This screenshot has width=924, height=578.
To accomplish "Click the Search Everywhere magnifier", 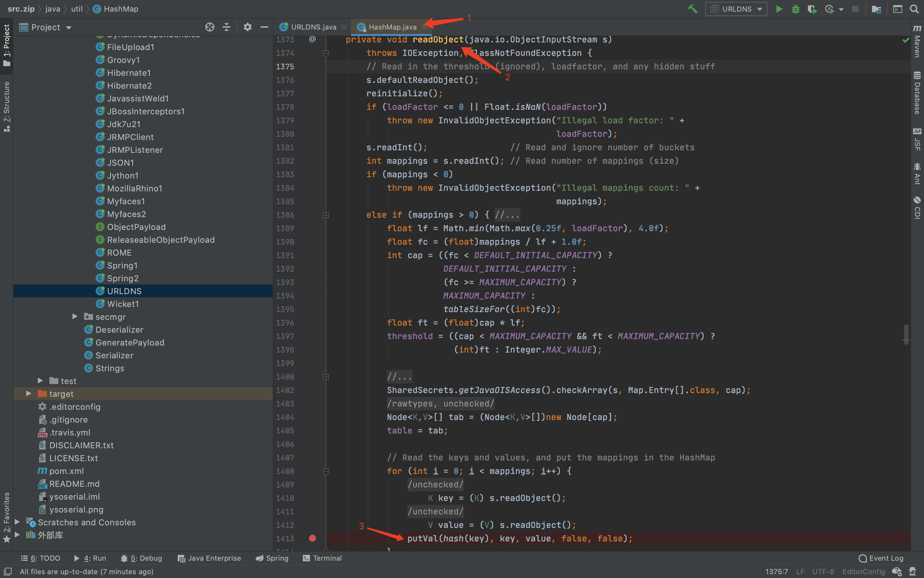I will click(x=914, y=9).
